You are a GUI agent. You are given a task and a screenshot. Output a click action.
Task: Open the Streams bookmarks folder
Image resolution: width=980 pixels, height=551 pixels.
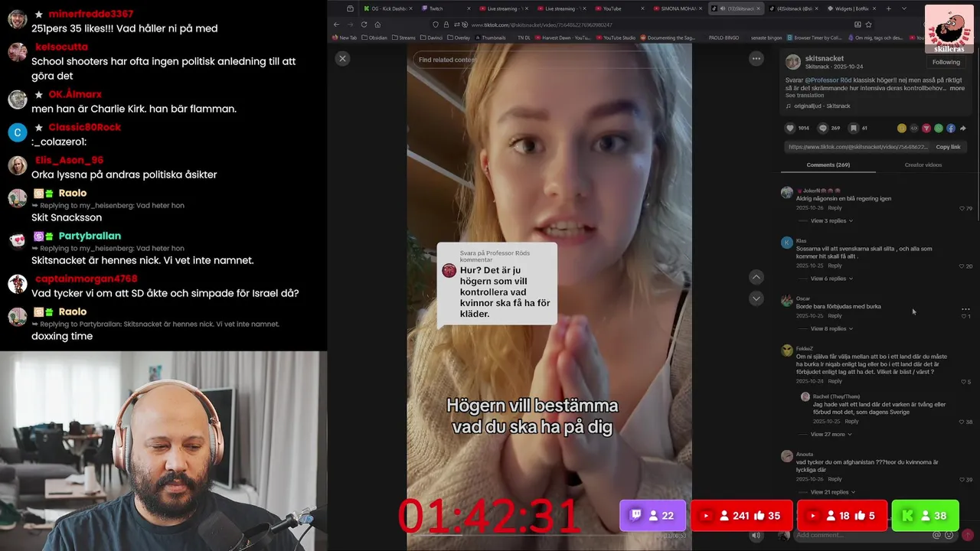403,37
